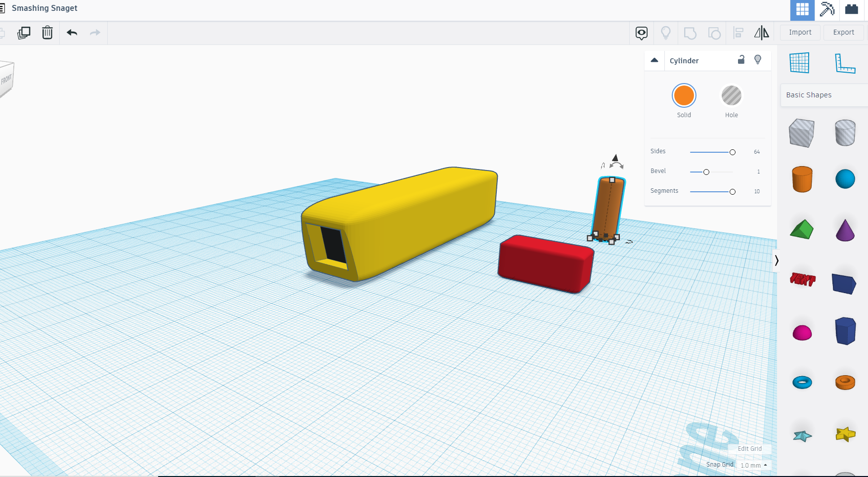Click the Bevel value 1
The image size is (868, 477).
tap(758, 172)
